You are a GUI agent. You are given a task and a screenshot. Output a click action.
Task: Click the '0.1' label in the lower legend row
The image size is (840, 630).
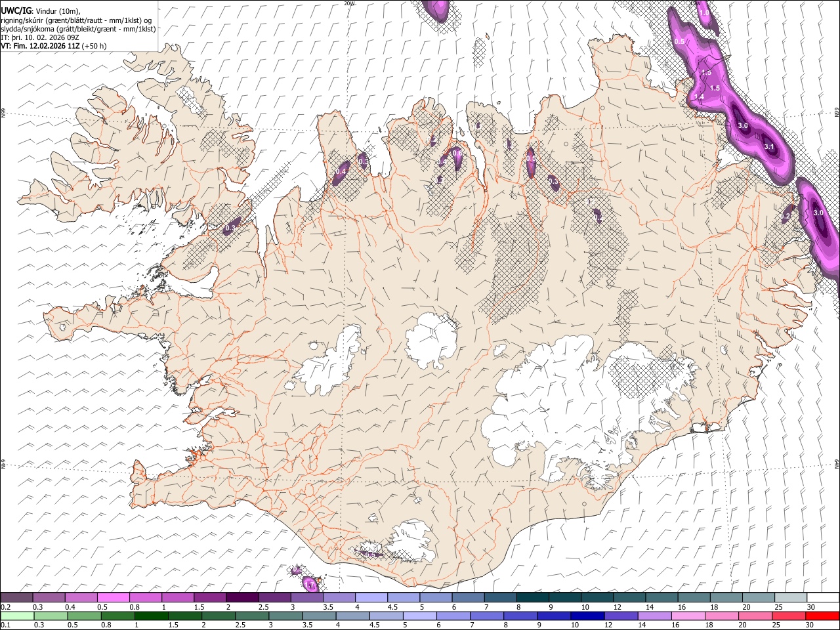6,625
